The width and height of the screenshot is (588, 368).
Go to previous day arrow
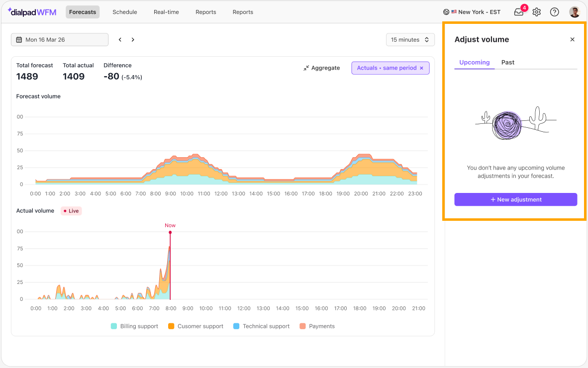120,40
